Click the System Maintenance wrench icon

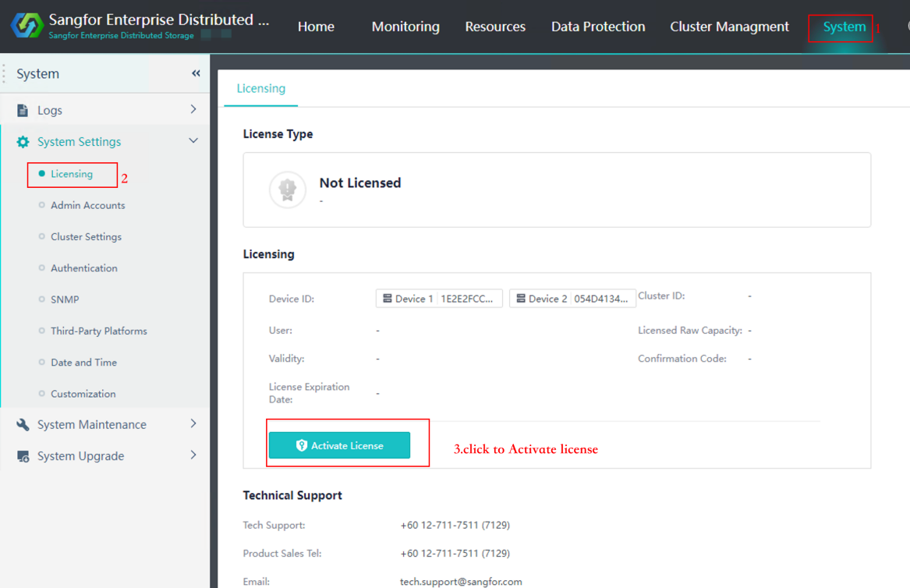point(23,424)
